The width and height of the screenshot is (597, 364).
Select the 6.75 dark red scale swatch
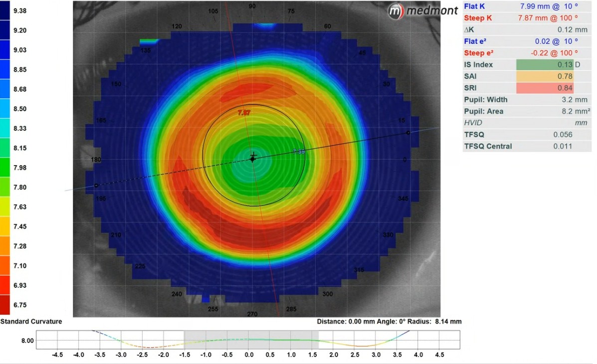4,305
